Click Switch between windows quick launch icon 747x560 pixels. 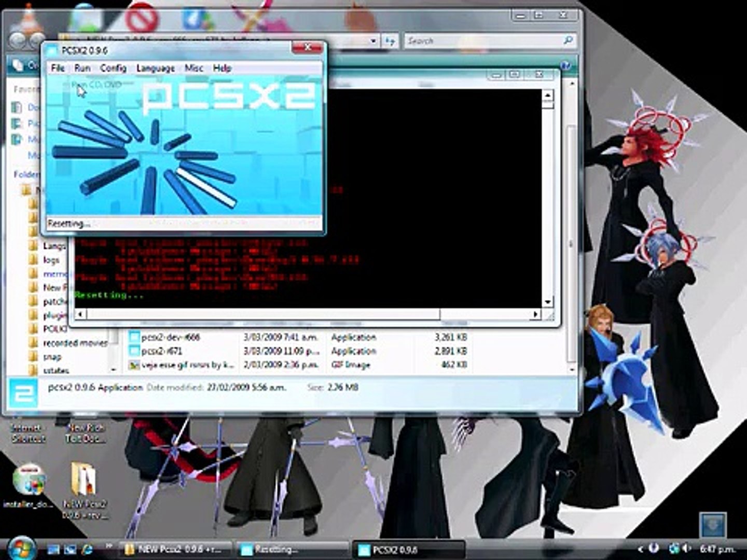70,549
